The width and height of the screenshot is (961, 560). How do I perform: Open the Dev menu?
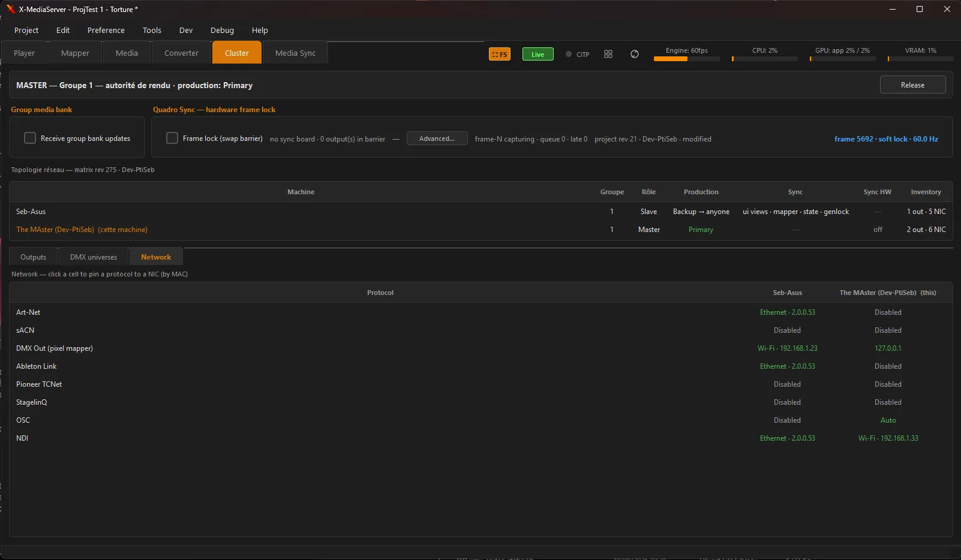(186, 30)
